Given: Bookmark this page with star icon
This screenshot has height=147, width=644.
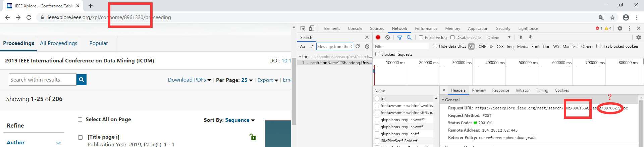Looking at the screenshot, I should pyautogui.click(x=612, y=17).
